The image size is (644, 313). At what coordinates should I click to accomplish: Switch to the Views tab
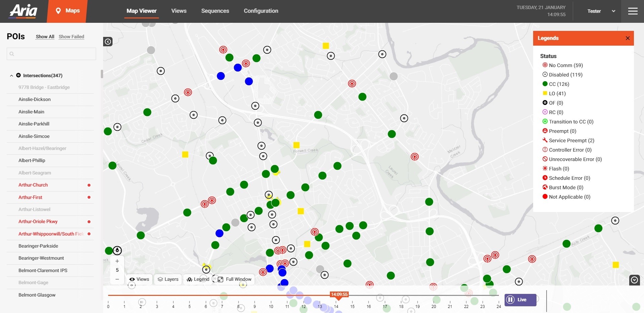click(179, 11)
